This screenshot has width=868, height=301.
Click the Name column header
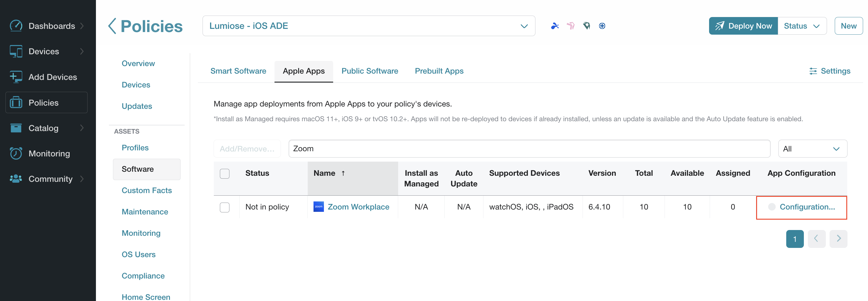(x=353, y=178)
